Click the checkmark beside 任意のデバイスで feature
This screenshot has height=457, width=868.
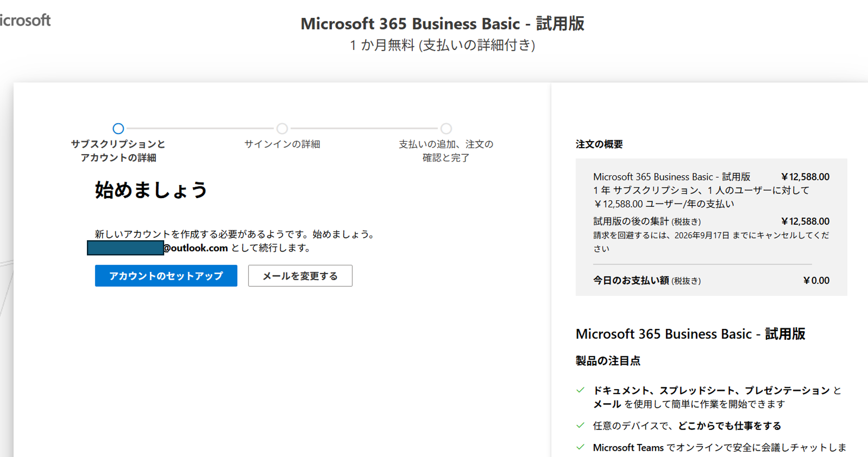(580, 425)
